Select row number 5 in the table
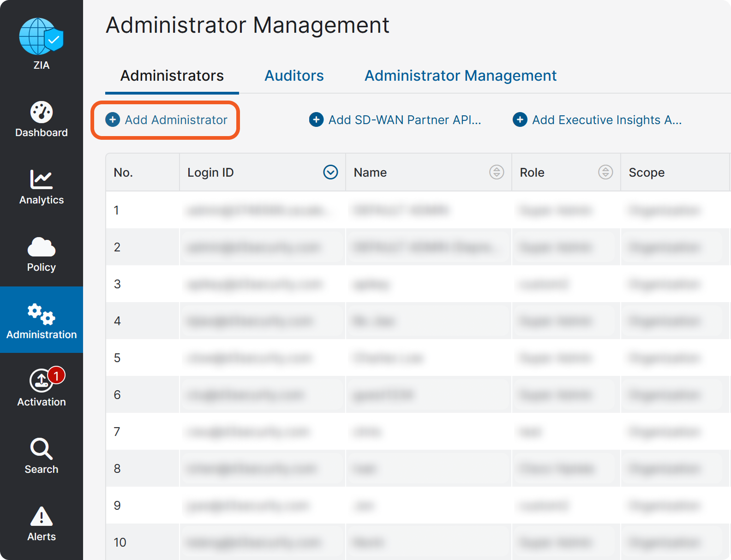 [x=117, y=358]
